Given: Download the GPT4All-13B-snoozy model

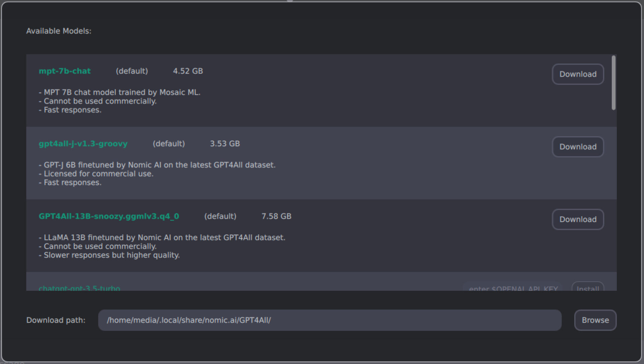Looking at the screenshot, I should (578, 219).
